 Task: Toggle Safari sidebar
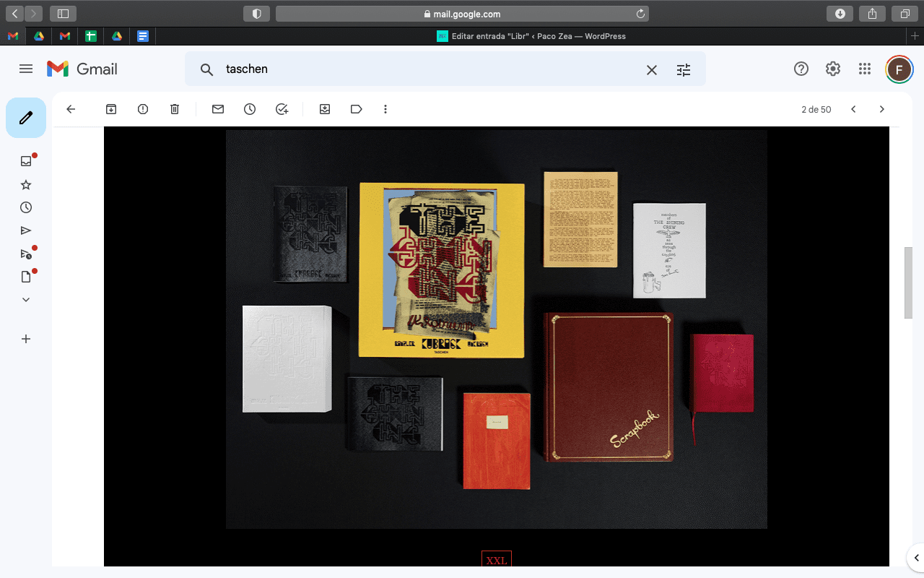(x=63, y=14)
